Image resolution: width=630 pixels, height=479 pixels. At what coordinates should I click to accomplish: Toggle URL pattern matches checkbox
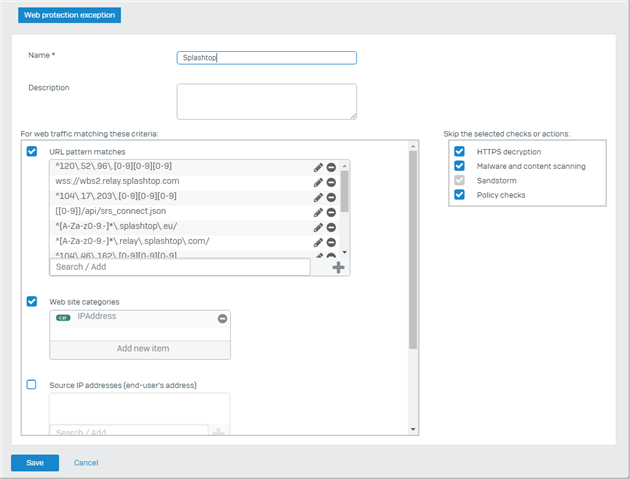tap(32, 151)
